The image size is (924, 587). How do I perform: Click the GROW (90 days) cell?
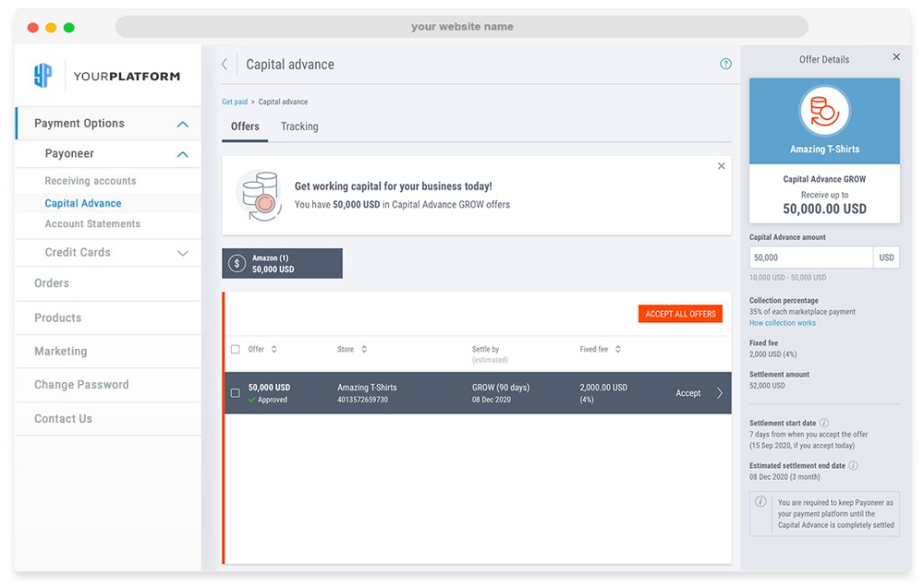[x=501, y=388]
